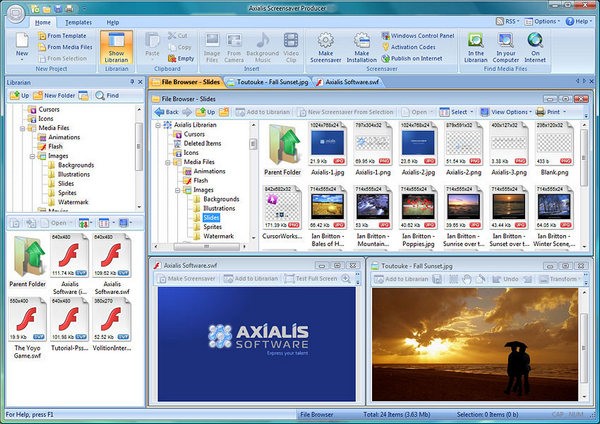
Task: Click the Windows Control Panel button
Action: 421,35
